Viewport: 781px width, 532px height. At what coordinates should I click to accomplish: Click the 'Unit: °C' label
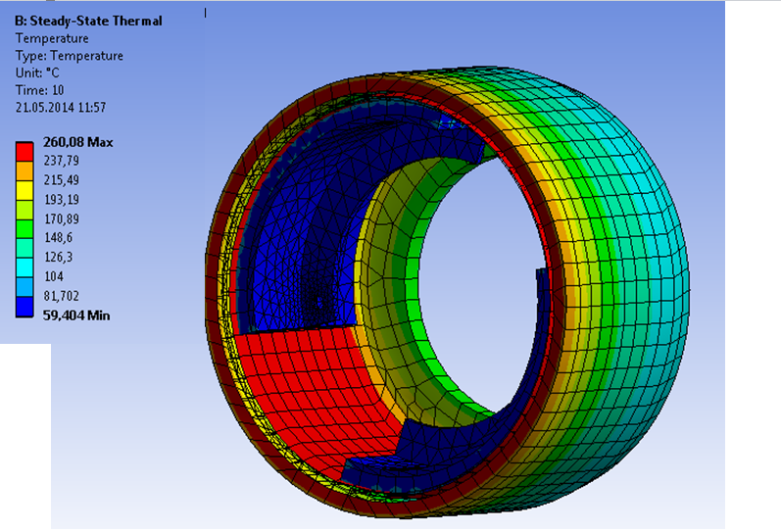pyautogui.click(x=37, y=73)
